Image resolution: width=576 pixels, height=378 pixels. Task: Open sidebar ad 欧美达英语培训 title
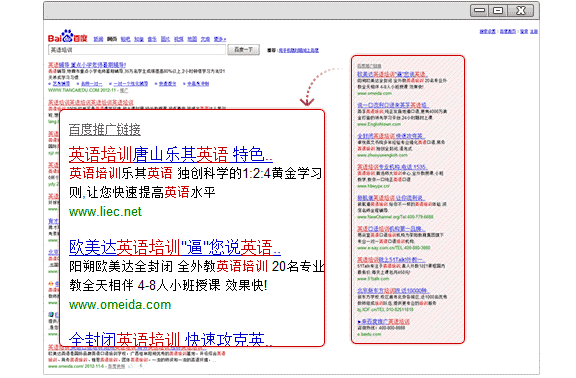(392, 74)
